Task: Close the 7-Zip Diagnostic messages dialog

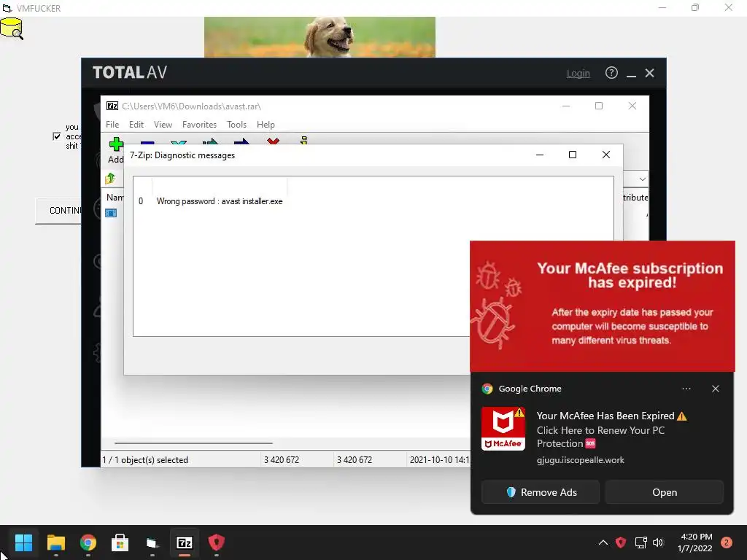Action: (606, 155)
